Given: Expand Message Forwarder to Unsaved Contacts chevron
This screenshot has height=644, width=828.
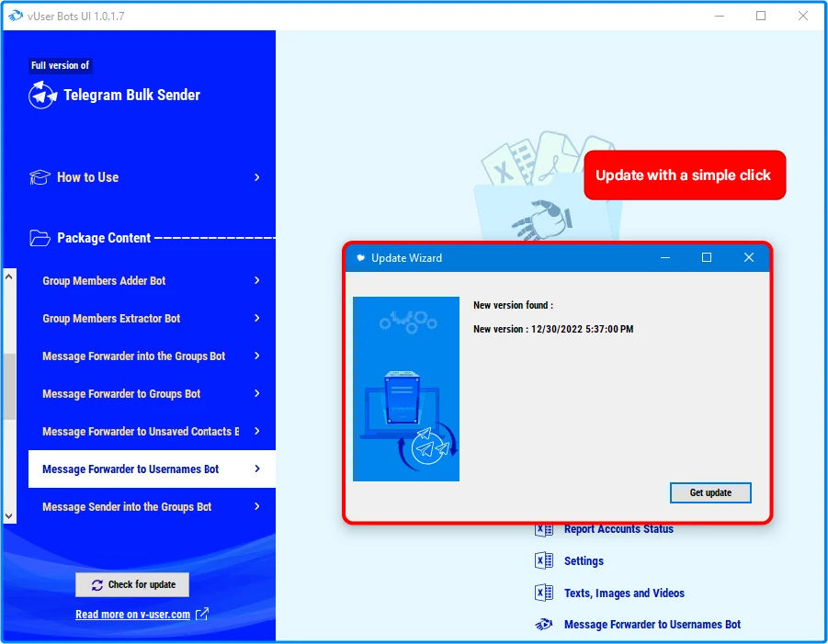Looking at the screenshot, I should point(257,431).
